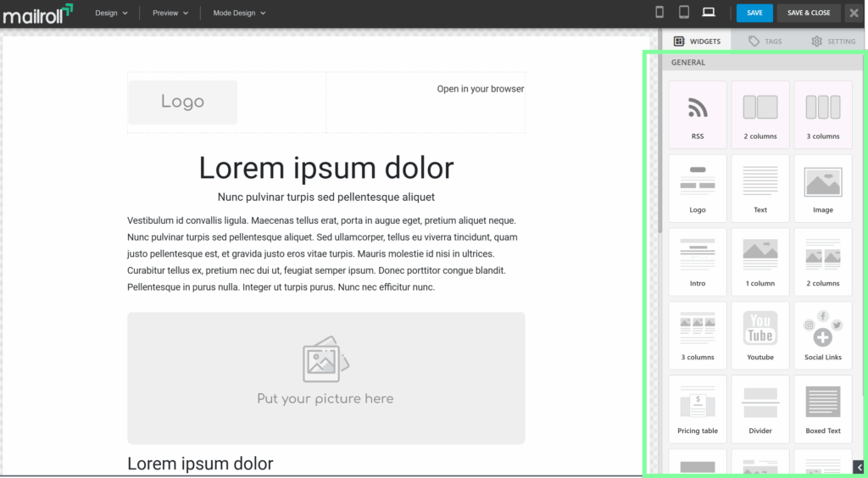Screen dimensions: 868x478
Task: Click the blue Save button
Action: pyautogui.click(x=754, y=13)
